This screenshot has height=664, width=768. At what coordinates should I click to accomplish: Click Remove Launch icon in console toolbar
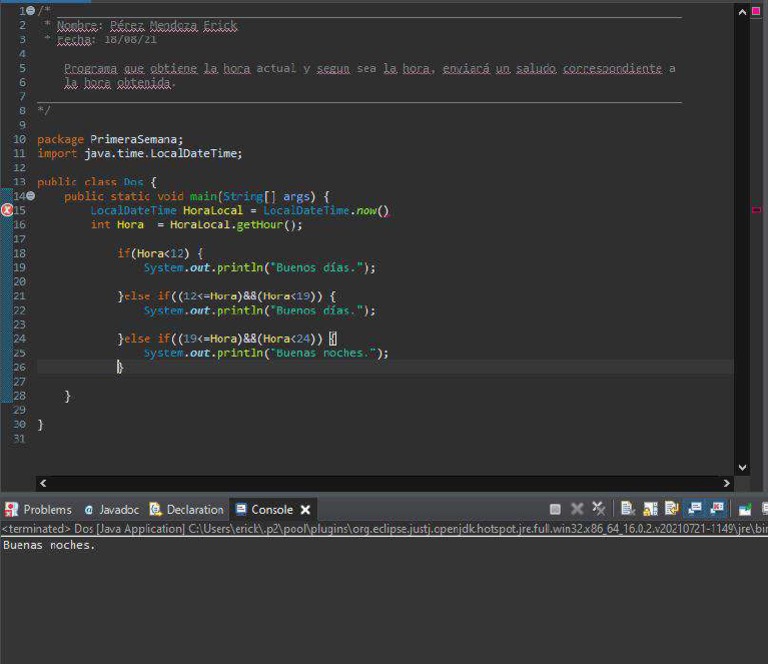tap(577, 509)
